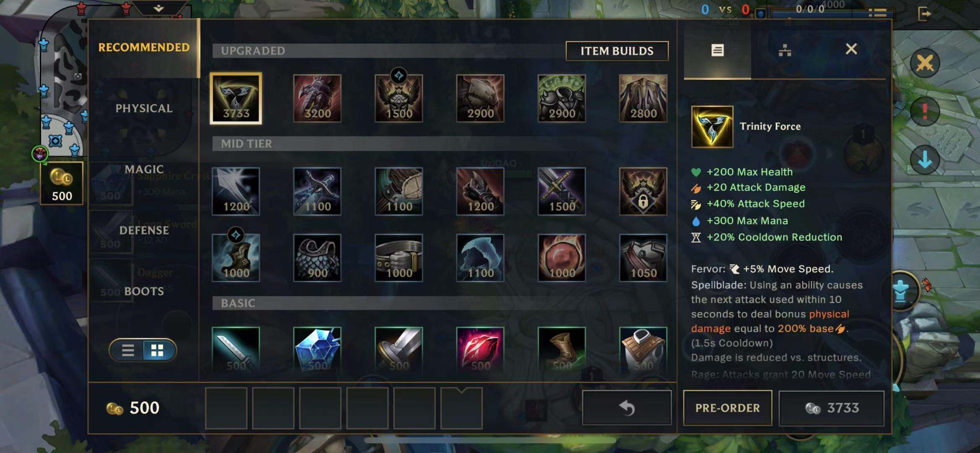Choose the 3200 gold upgraded item
The image size is (980, 453).
317,98
